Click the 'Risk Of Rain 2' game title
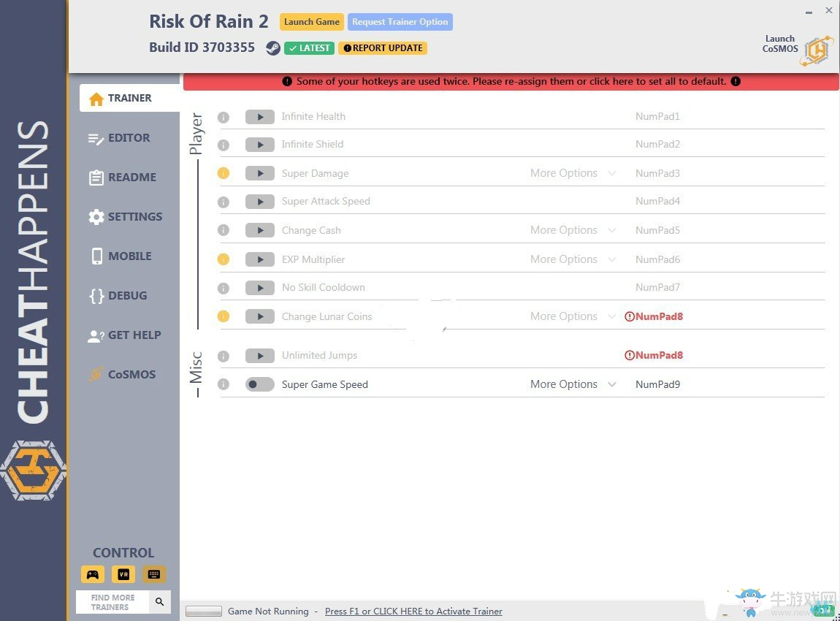Screen dimensions: 840x621 [x=208, y=21]
